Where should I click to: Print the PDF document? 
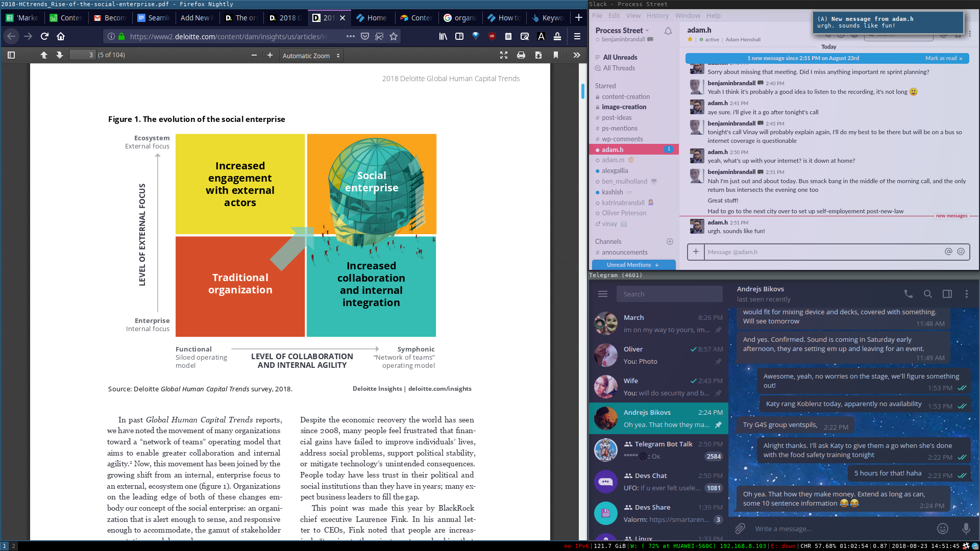coord(521,55)
